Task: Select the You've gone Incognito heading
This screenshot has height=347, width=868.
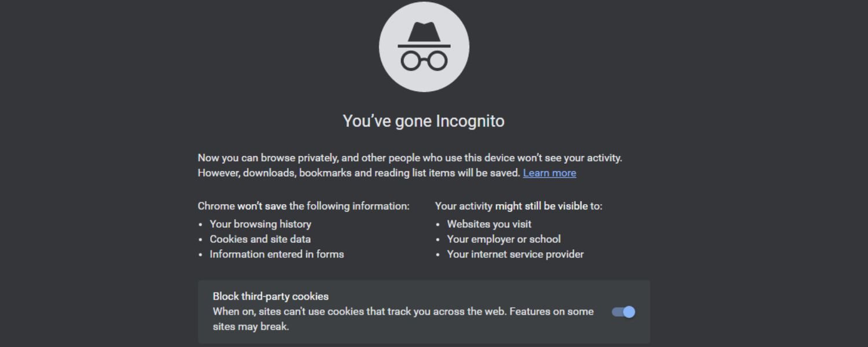Action: point(424,121)
